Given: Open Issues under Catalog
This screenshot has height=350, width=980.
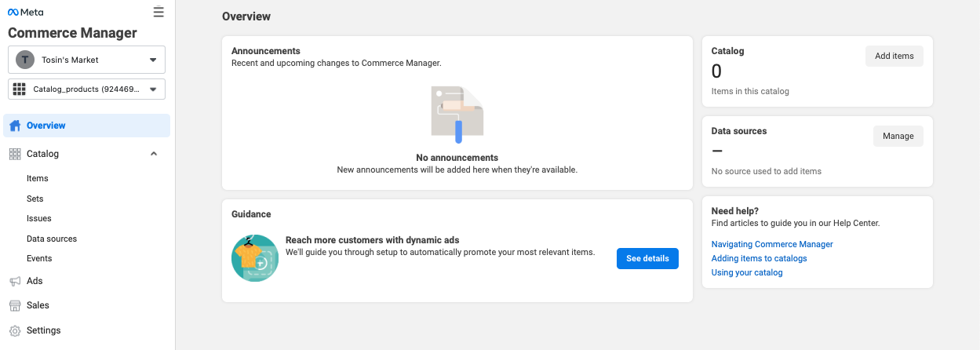Looking at the screenshot, I should point(39,218).
